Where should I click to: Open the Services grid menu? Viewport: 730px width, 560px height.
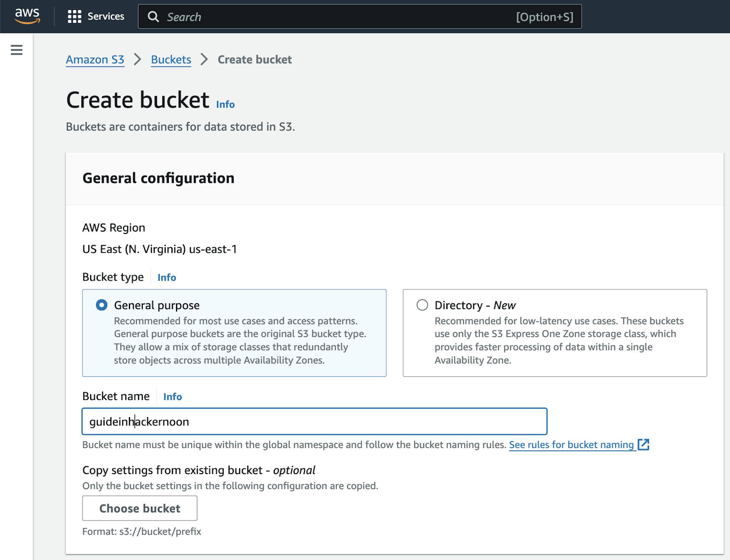[x=96, y=16]
